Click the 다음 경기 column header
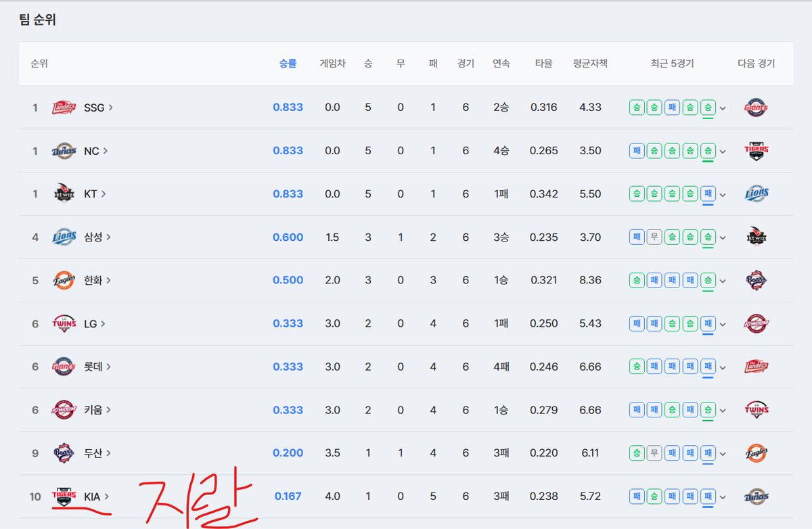The height and width of the screenshot is (529, 812). click(756, 64)
